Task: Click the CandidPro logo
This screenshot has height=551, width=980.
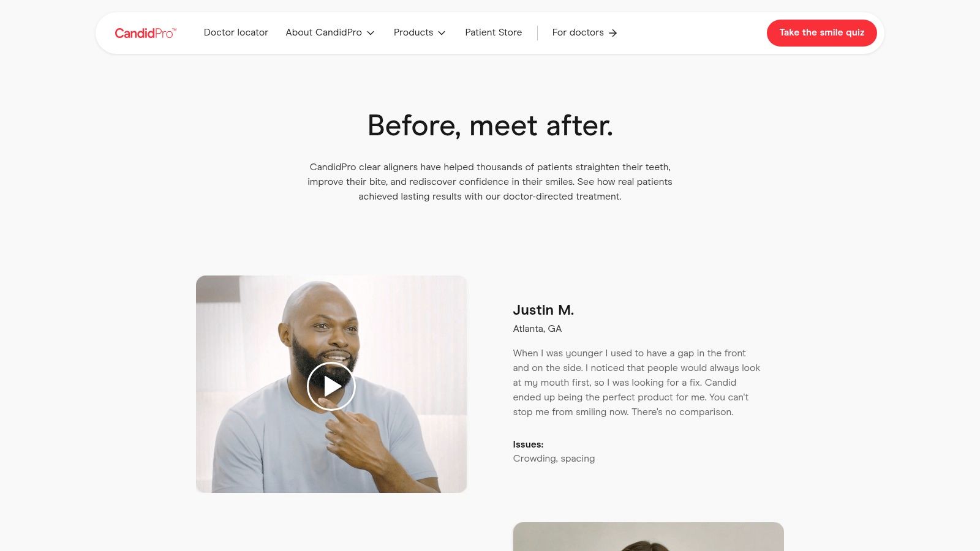Action: 145,33
